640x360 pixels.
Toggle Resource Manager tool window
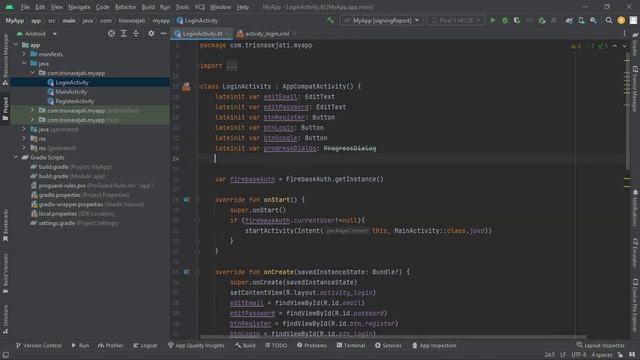point(5,60)
